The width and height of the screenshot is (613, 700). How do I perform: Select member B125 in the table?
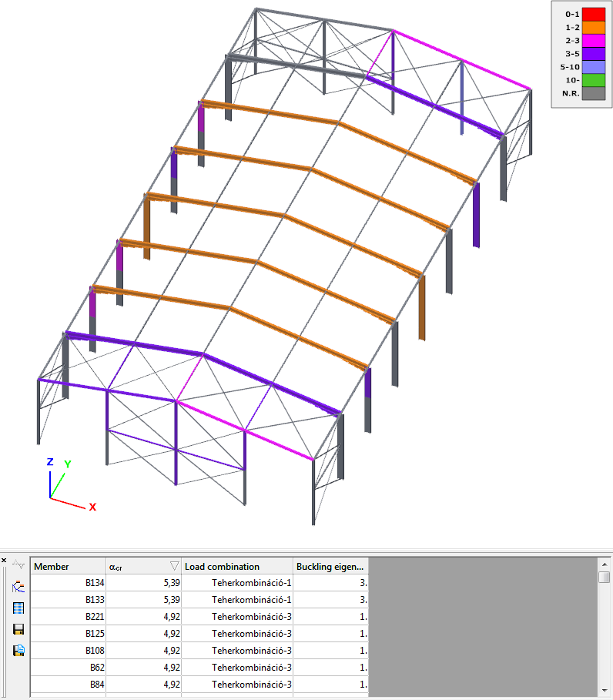[x=95, y=634]
